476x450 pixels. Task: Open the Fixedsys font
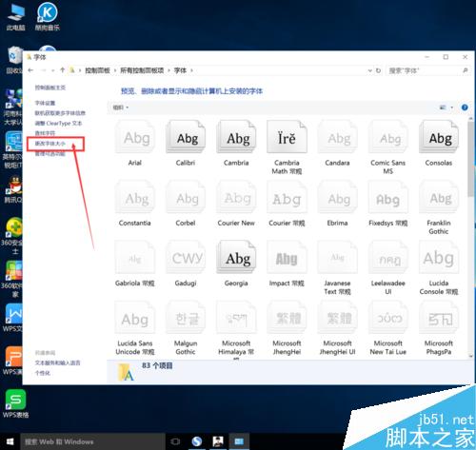(x=388, y=204)
